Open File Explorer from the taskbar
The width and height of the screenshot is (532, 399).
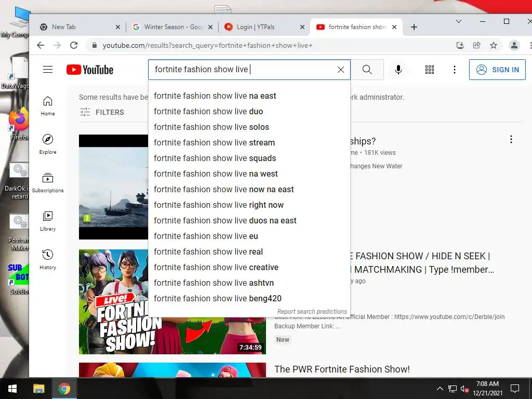pos(38,389)
